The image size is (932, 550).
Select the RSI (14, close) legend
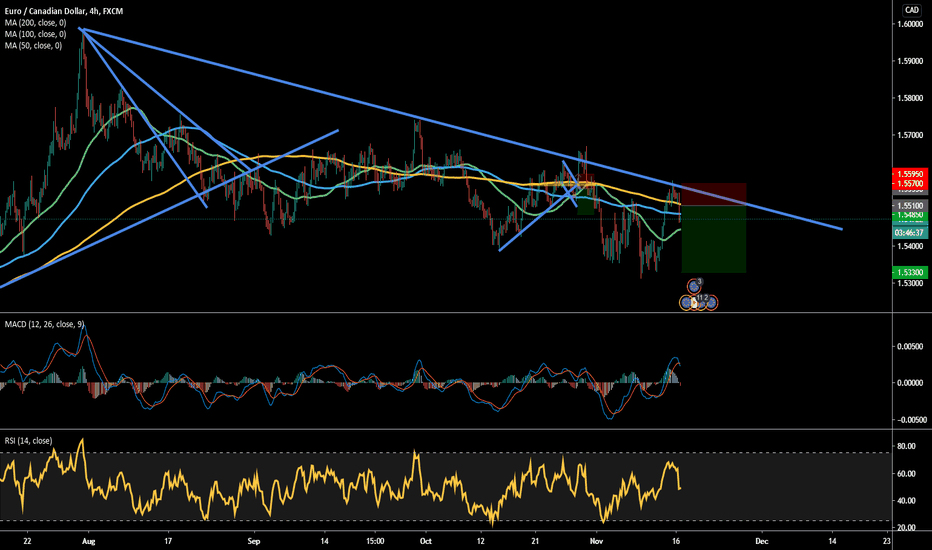click(x=29, y=441)
